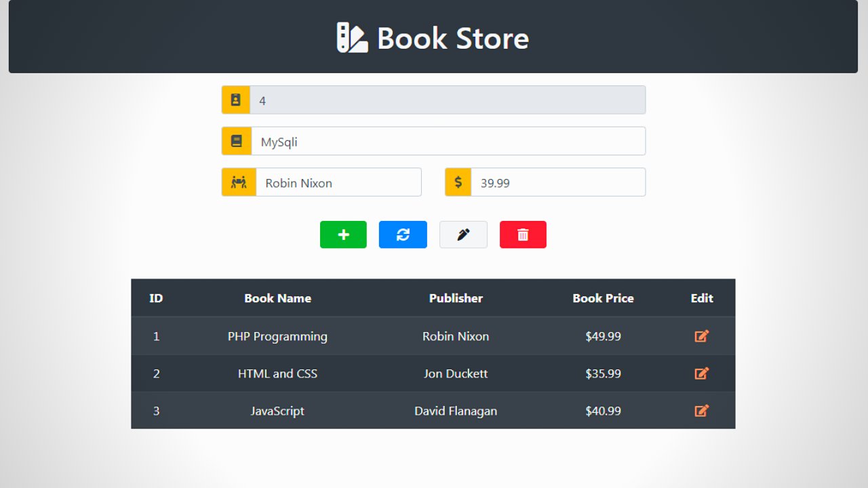Click the Publisher column header
The image size is (868, 488).
point(456,298)
